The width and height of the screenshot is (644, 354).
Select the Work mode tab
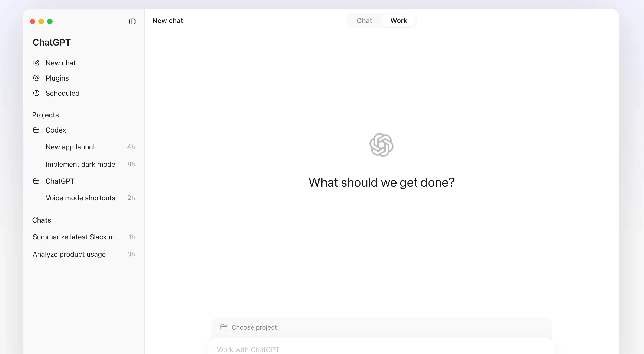[399, 21]
